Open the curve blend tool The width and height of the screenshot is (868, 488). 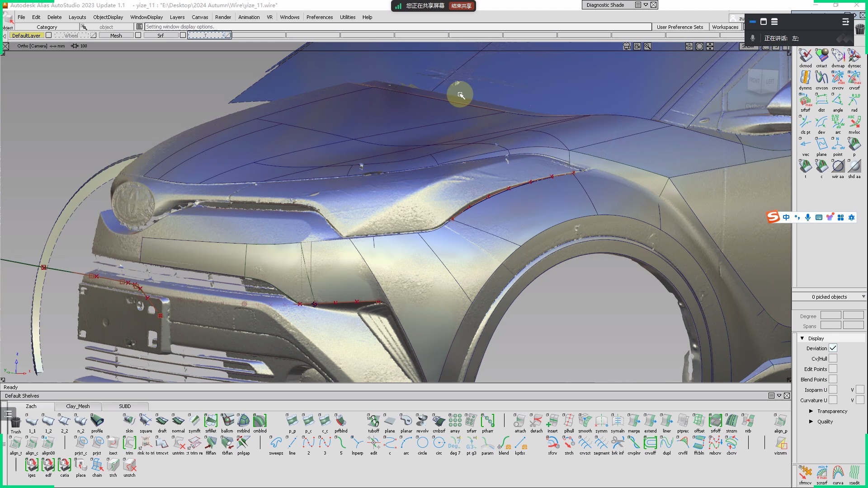pos(504,443)
